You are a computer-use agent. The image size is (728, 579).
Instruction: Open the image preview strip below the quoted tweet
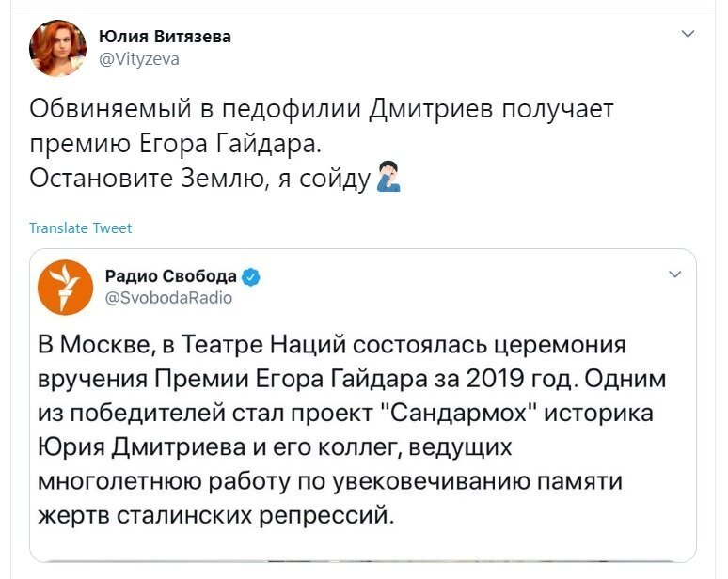pos(363,561)
